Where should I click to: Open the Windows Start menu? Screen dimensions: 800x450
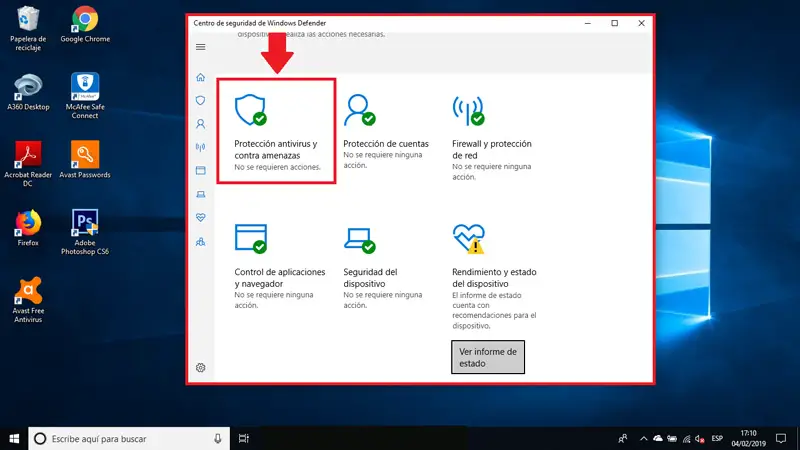point(14,439)
